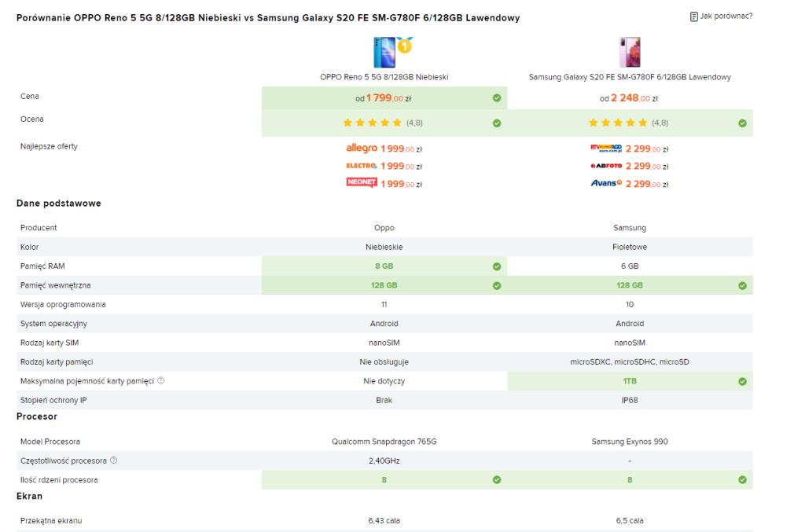The image size is (805, 532).
Task: Open the Electro offer priced 1 999,00 zł
Action: 402,167
